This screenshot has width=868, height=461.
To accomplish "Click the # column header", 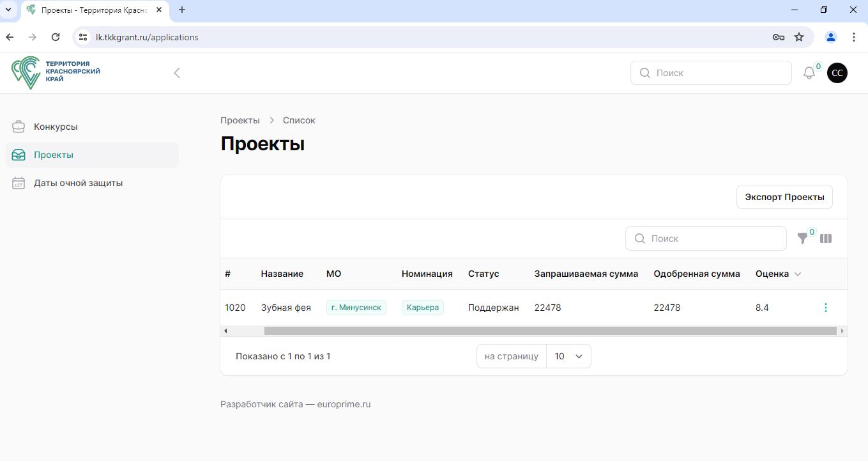I will coord(227,274).
